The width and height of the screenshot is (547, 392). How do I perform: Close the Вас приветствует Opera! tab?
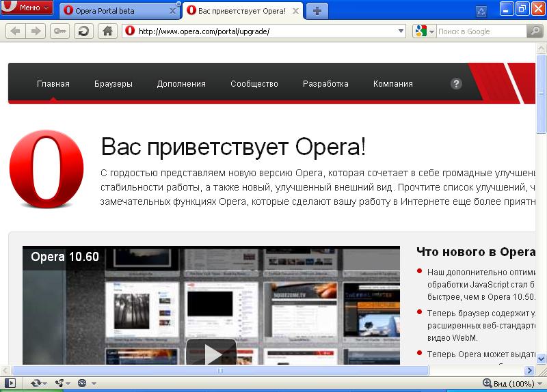pos(295,11)
